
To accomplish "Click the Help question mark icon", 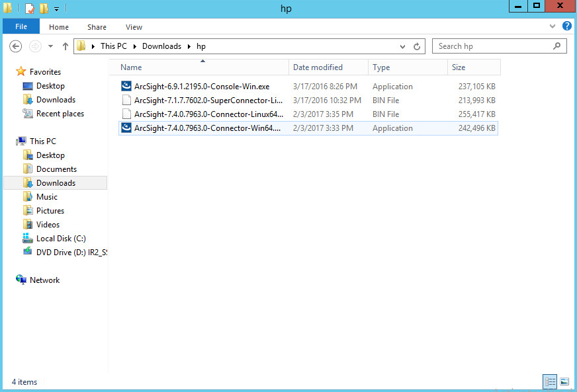I will (566, 26).
